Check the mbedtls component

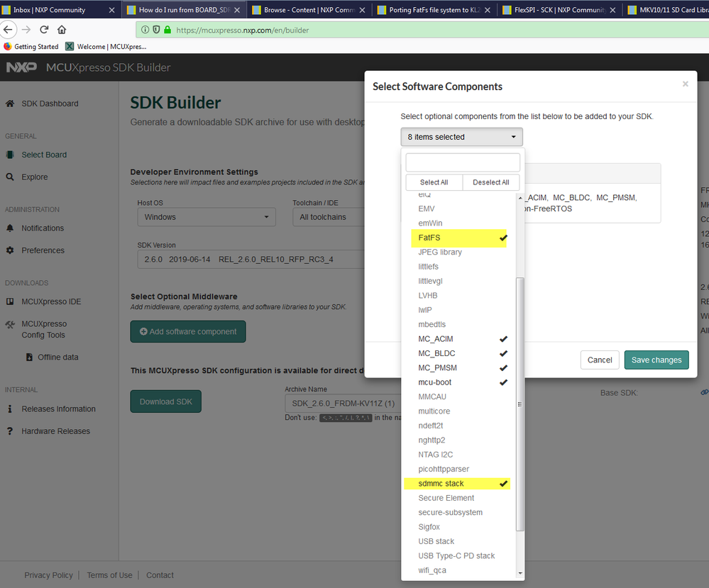tap(459, 325)
